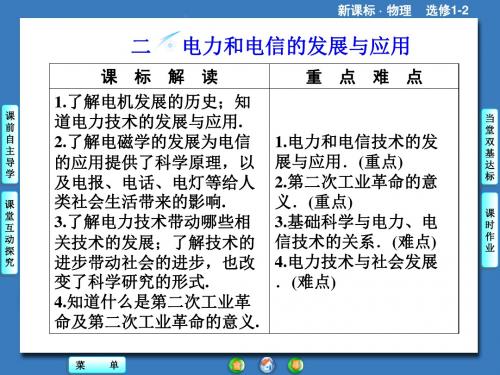Viewport: 500px width, 375px height.
Task: Click the 二 section number in title
Action: pyautogui.click(x=141, y=46)
